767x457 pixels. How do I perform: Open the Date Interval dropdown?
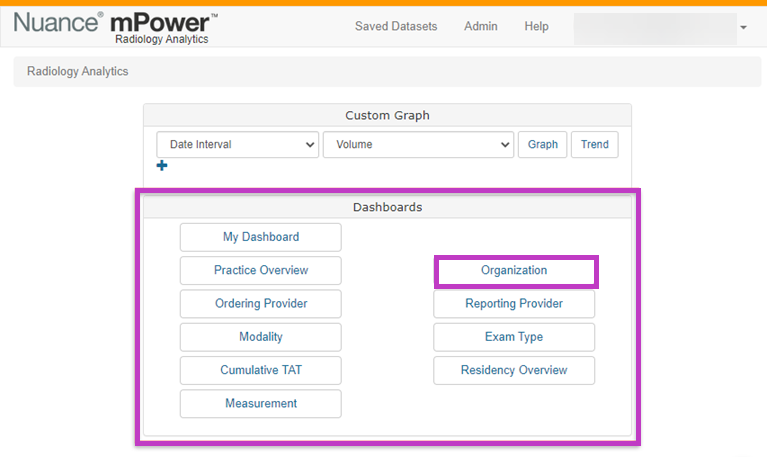point(238,144)
